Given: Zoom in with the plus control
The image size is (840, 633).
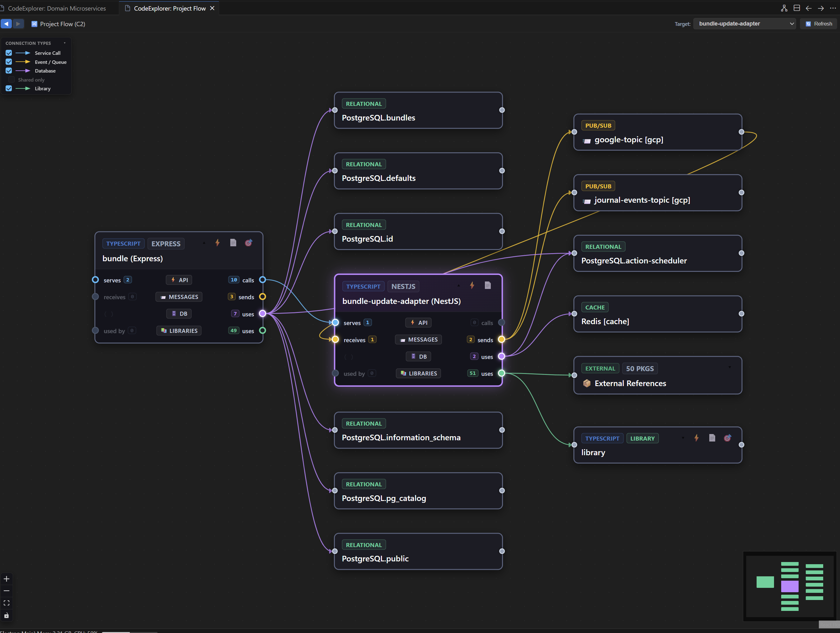Looking at the screenshot, I should 7,579.
